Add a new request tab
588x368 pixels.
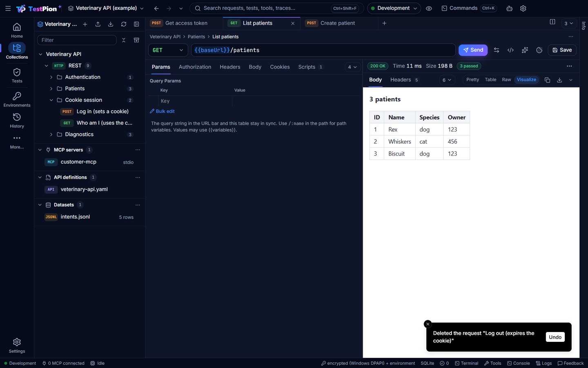coord(384,23)
